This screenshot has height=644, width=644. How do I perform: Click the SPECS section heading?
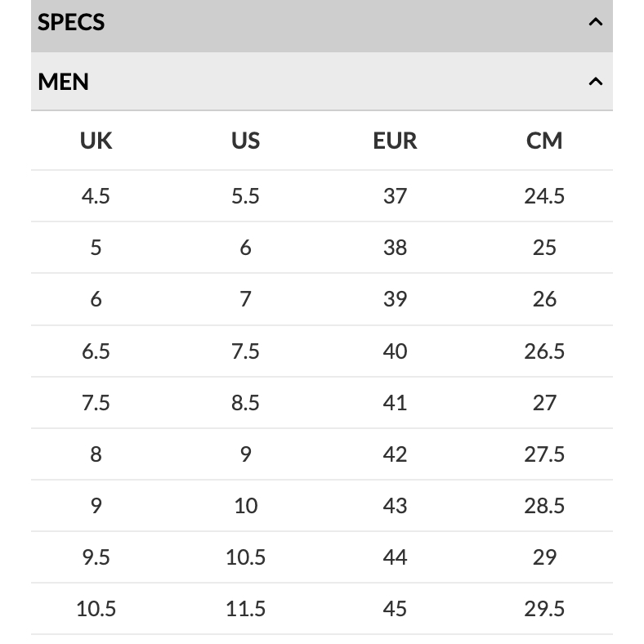click(x=71, y=22)
